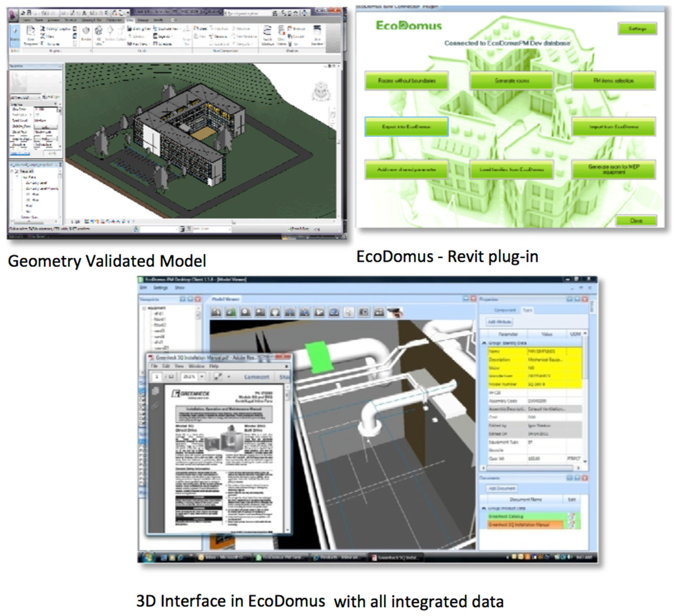This screenshot has width=678, height=616.
Task: Open Help menu in Adobe Reader
Action: (214, 366)
